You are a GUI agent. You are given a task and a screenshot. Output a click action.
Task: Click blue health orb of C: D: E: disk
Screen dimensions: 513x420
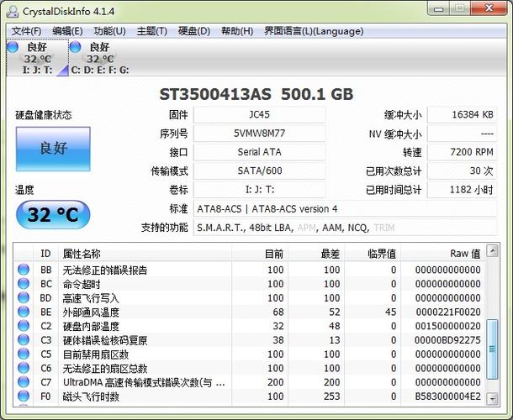point(75,47)
